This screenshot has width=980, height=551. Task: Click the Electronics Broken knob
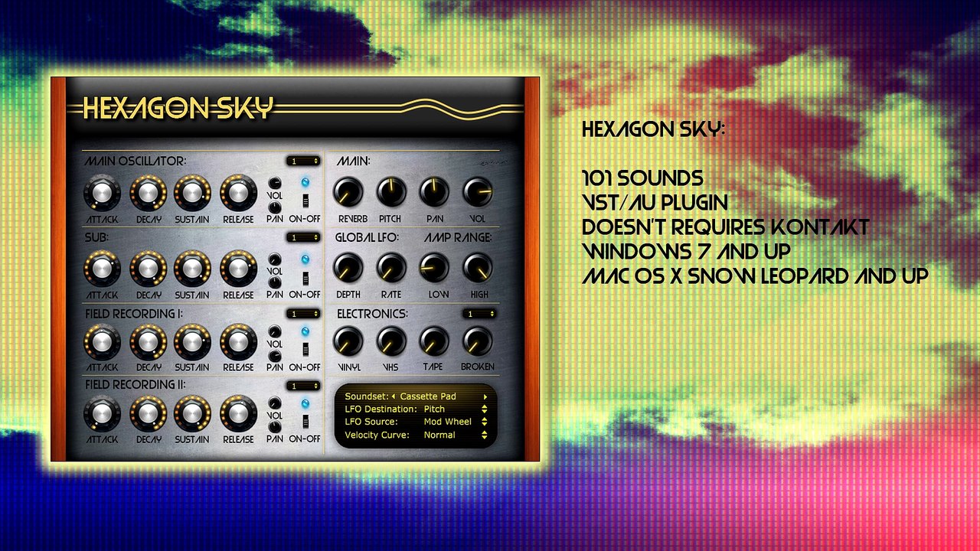point(478,341)
